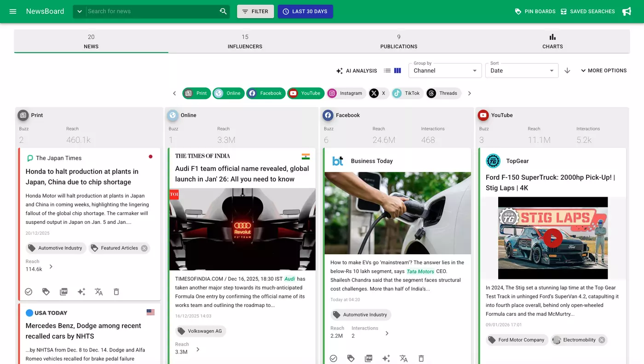Toggle the TikTok channel chip

point(407,93)
